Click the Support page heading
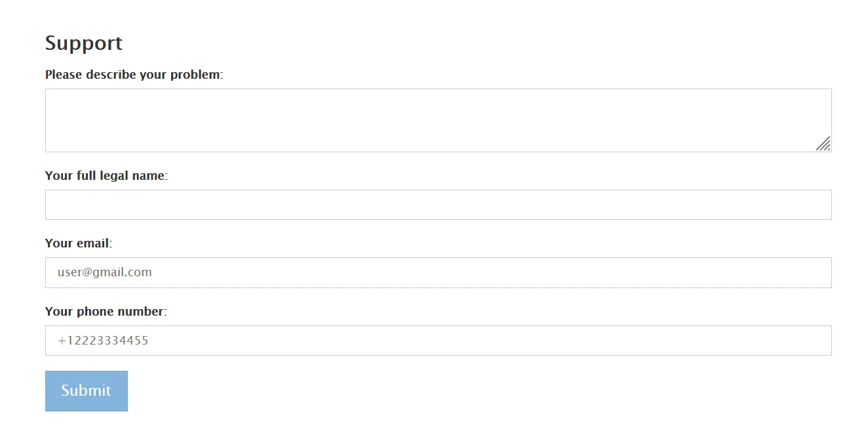Screen dimensions: 868x441 pyautogui.click(x=84, y=43)
